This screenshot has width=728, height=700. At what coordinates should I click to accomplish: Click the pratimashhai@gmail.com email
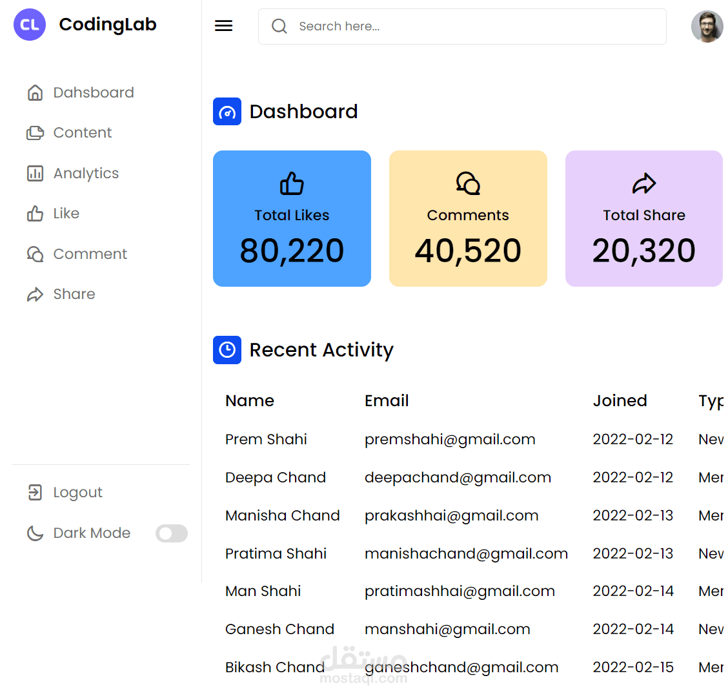tap(460, 592)
